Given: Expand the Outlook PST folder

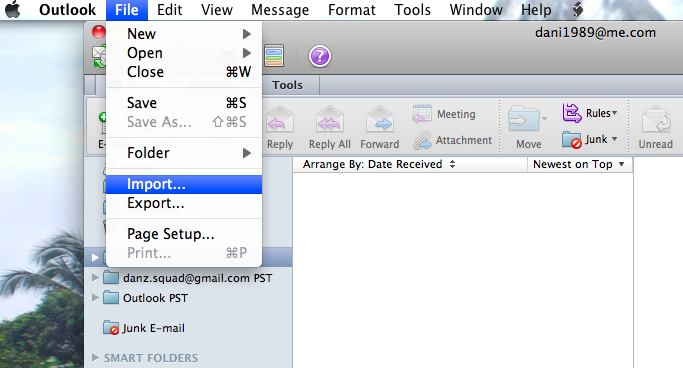Looking at the screenshot, I should [x=95, y=297].
